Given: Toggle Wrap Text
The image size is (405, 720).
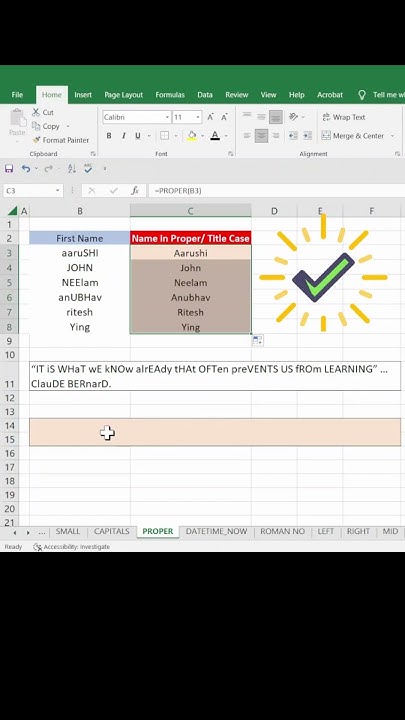Looking at the screenshot, I should coord(343,117).
